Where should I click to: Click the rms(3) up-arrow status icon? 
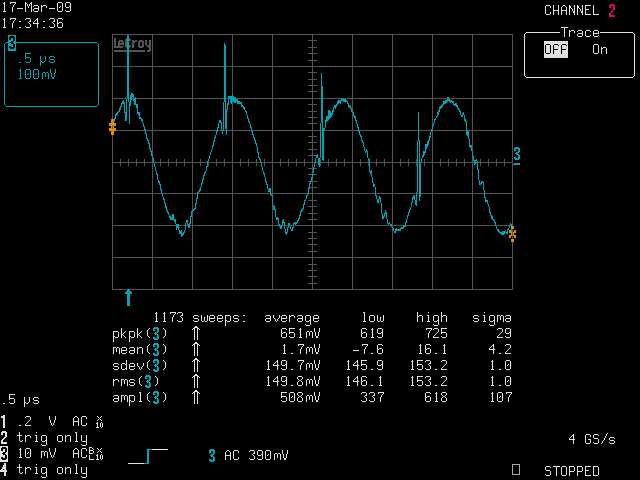pyautogui.click(x=196, y=381)
